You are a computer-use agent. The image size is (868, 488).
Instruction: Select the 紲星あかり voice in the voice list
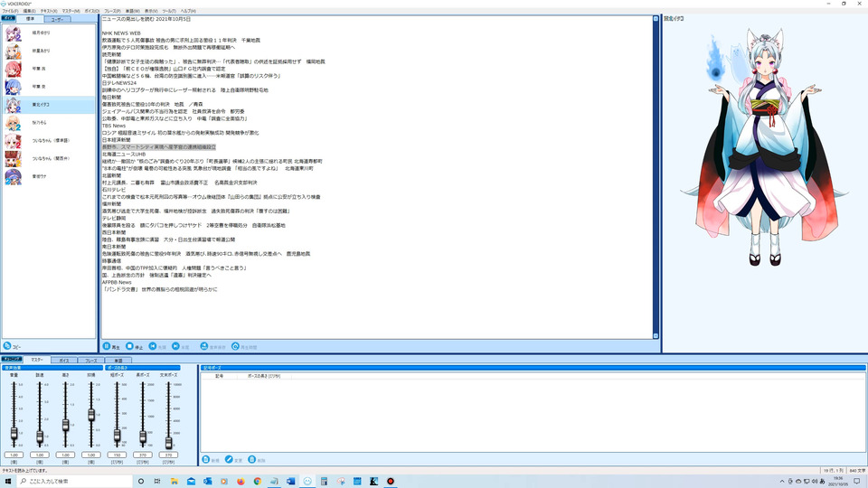pos(49,51)
